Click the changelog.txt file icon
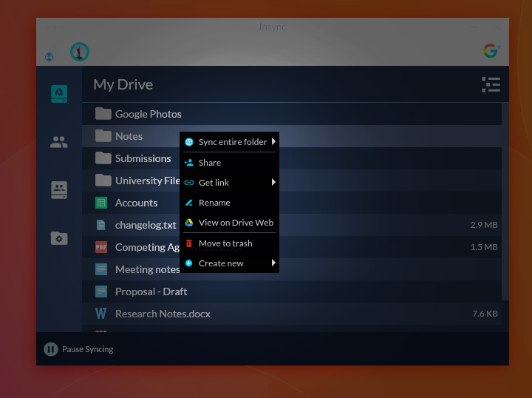The image size is (532, 398). coord(101,225)
